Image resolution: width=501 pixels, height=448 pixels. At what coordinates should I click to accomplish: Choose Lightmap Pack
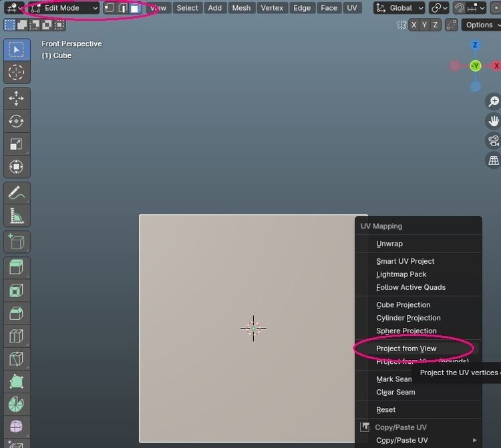[x=418, y=274]
